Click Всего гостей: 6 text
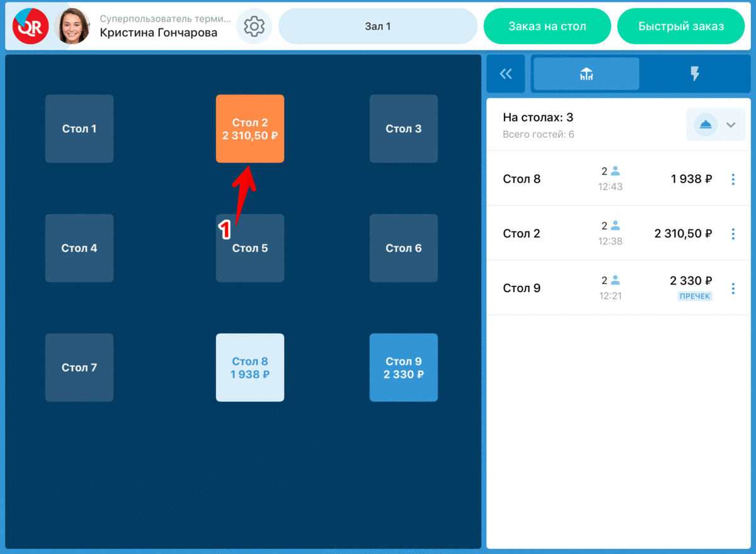This screenshot has width=756, height=554. pos(539,134)
